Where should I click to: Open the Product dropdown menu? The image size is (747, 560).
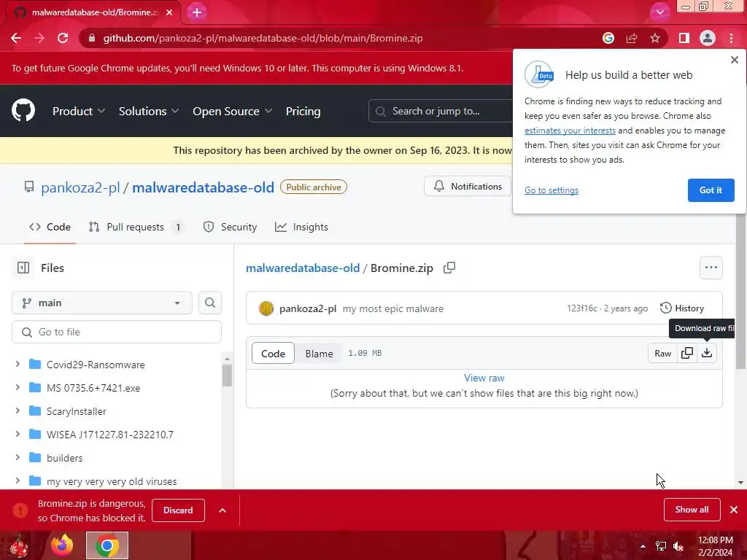point(79,111)
